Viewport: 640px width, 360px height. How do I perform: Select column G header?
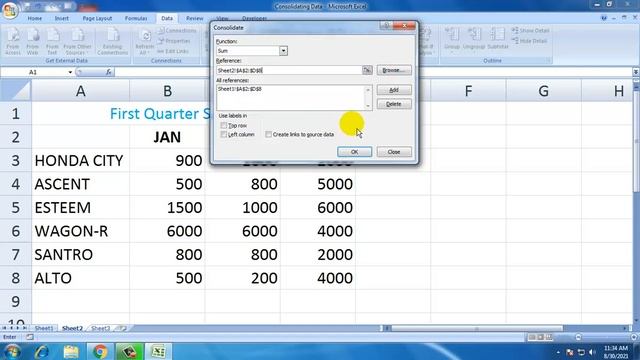point(543,91)
